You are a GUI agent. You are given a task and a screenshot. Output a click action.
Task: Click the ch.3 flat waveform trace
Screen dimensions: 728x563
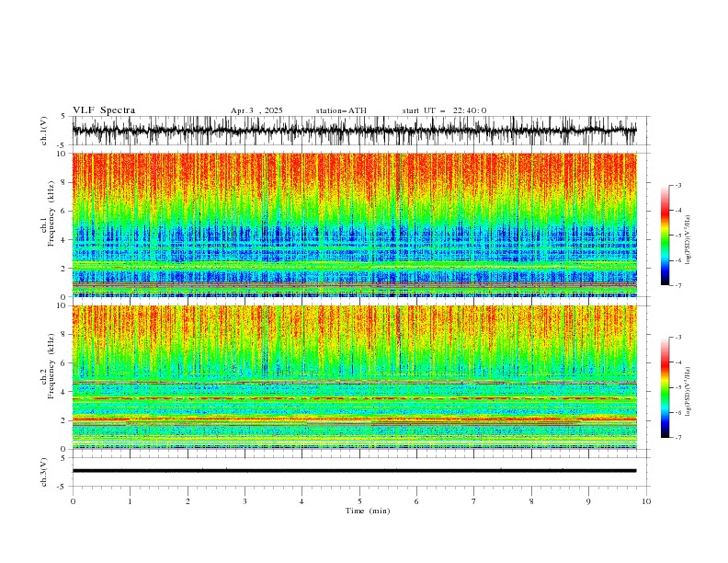(x=354, y=471)
